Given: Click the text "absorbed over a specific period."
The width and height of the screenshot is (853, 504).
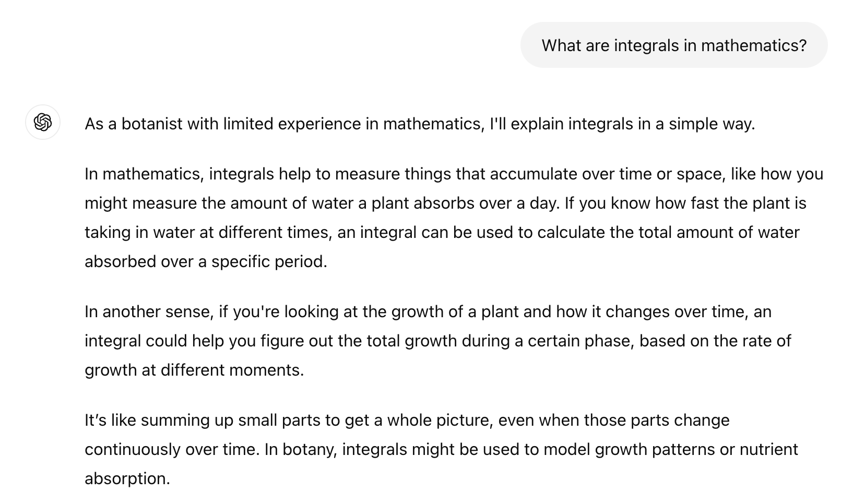Looking at the screenshot, I should (x=206, y=261).
